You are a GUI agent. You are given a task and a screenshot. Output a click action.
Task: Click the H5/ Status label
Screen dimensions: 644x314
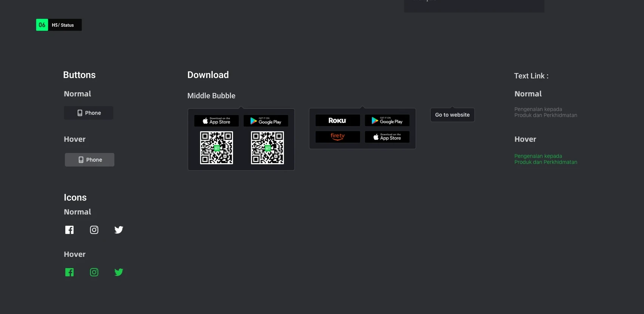tap(63, 25)
